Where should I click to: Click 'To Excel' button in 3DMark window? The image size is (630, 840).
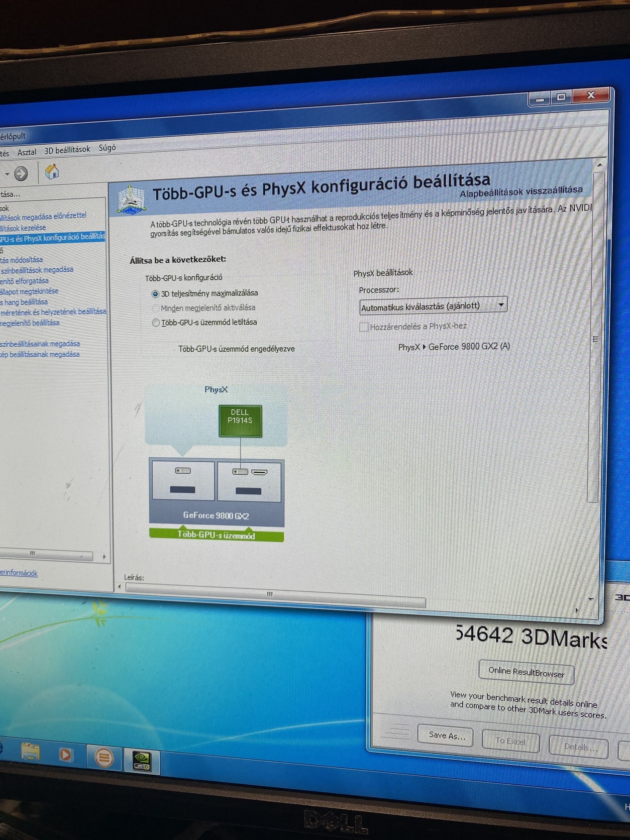pos(510,741)
